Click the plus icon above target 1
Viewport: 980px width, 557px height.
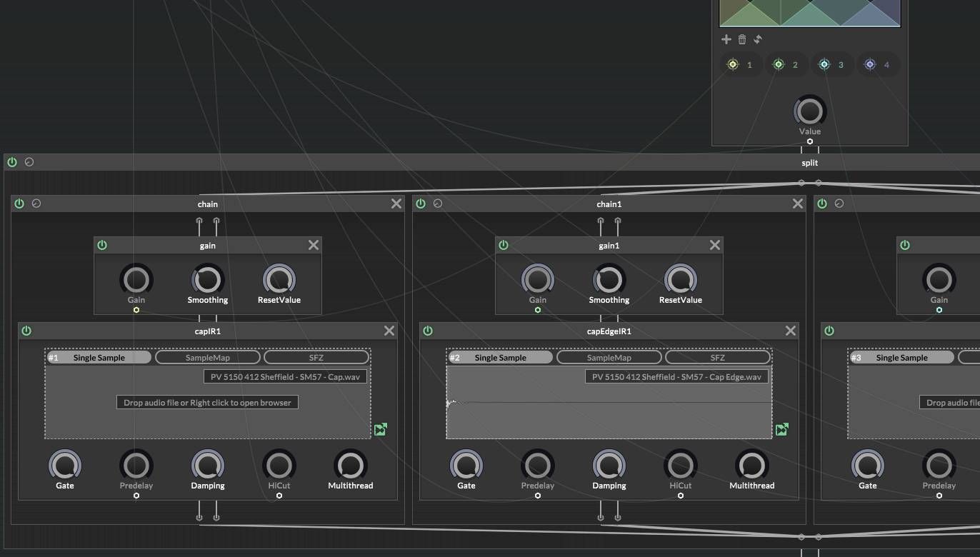726,39
